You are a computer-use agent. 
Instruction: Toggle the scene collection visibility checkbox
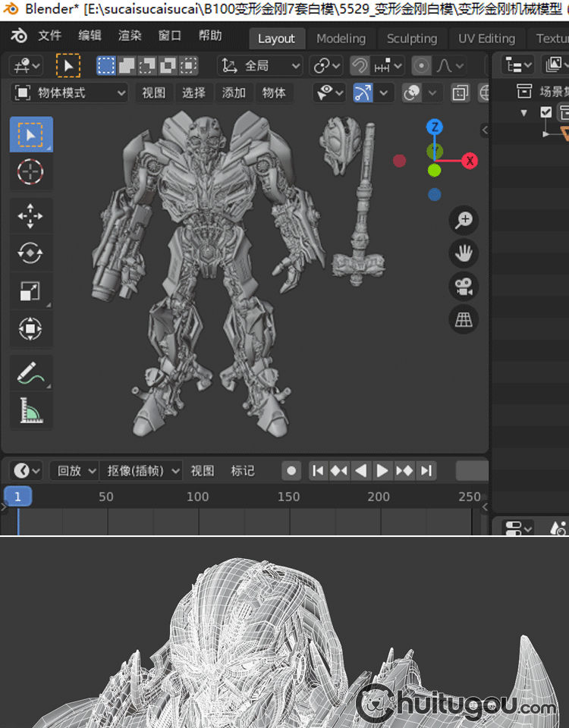545,112
